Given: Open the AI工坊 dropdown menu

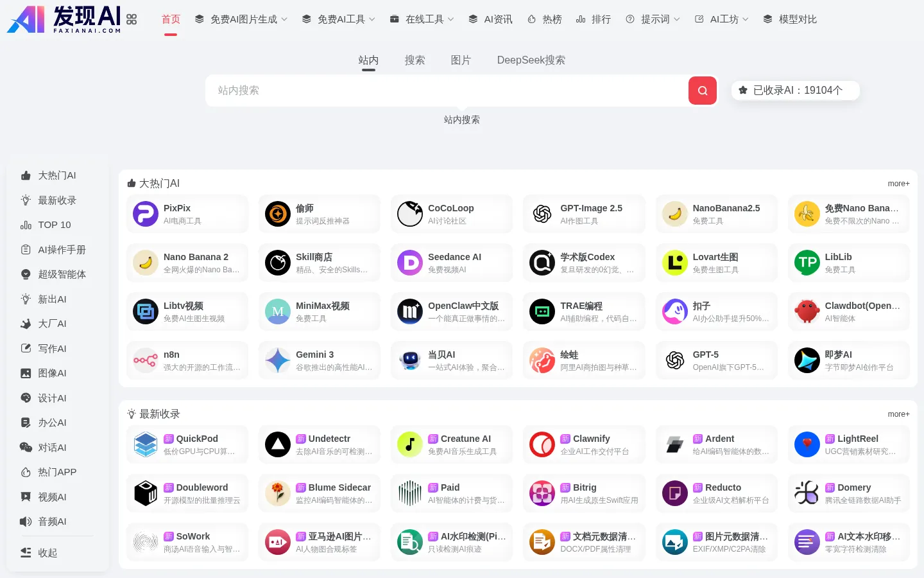Looking at the screenshot, I should 722,19.
